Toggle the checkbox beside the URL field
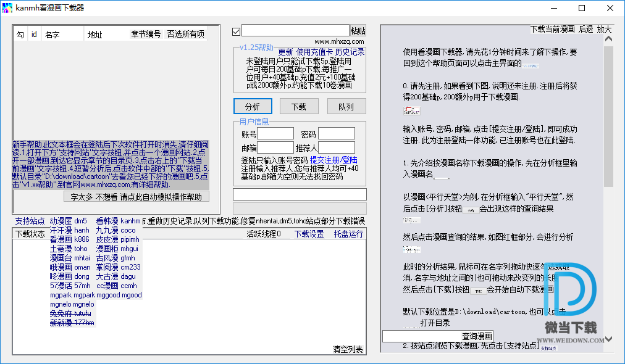This screenshot has width=625, height=364. (236, 31)
